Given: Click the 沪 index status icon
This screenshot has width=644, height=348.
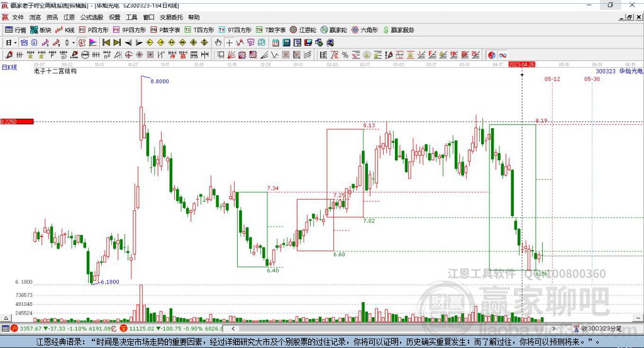Looking at the screenshot, I should (14, 329).
